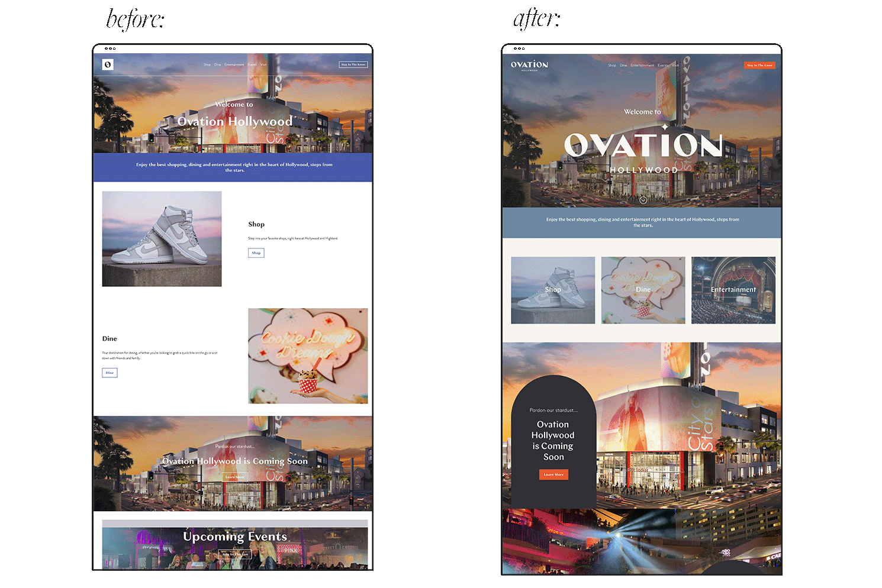Click the Shop button beside the sneaker photo
This screenshot has width=882, height=588.
[x=256, y=253]
